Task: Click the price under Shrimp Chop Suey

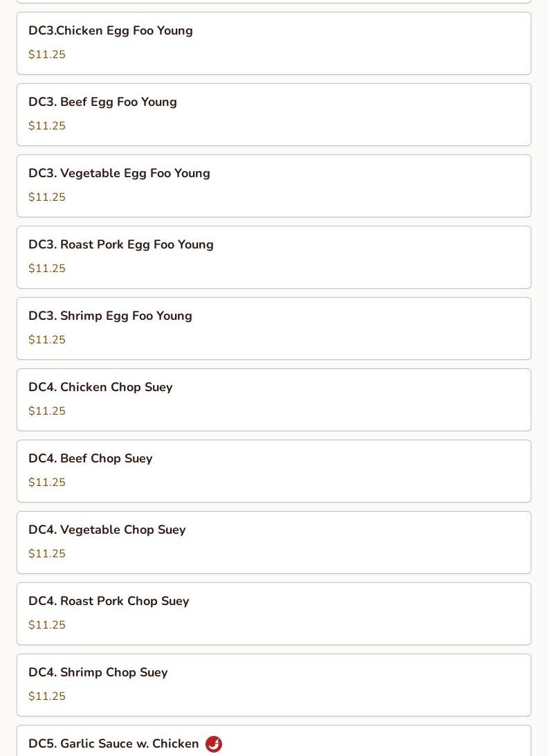Action: pyautogui.click(x=47, y=696)
